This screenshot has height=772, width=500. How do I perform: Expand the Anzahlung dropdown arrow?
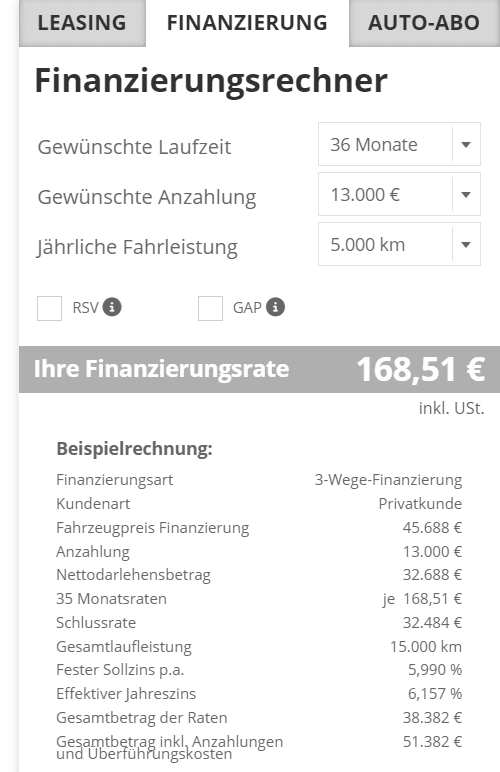click(466, 194)
